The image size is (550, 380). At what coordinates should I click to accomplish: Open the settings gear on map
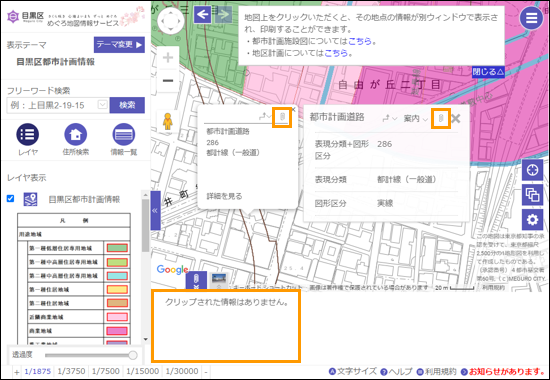click(x=532, y=220)
